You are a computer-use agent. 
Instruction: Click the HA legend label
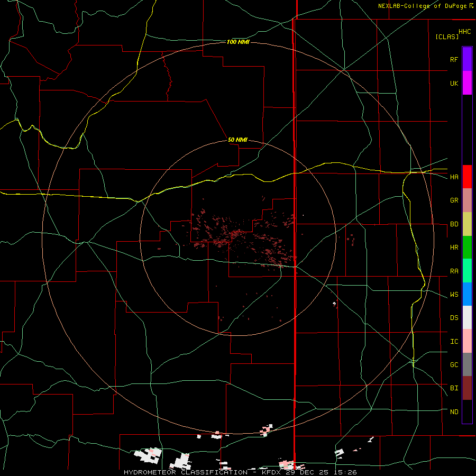[454, 177]
